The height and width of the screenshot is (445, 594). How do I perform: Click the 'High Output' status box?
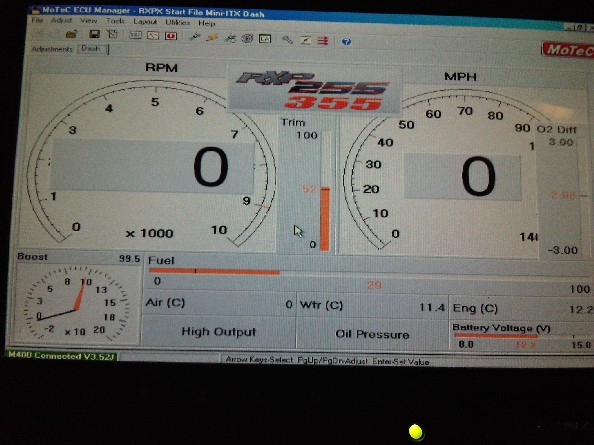219,332
